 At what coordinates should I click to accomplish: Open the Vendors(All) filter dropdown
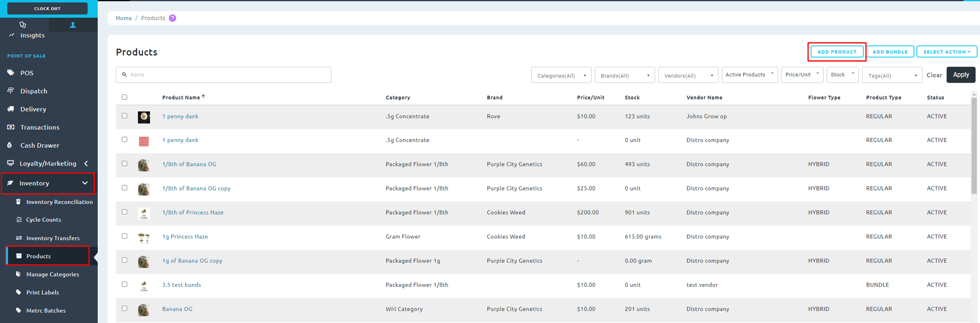click(x=688, y=75)
